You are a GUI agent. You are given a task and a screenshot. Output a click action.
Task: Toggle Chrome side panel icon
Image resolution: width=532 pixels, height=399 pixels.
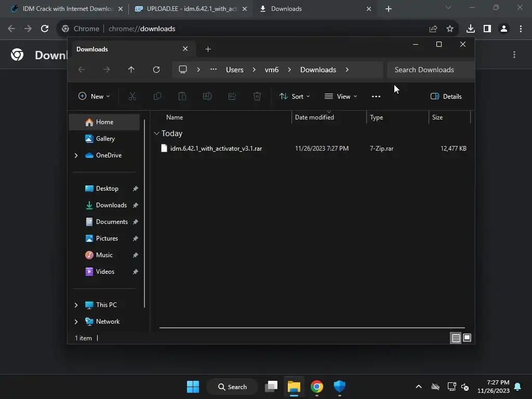click(487, 29)
